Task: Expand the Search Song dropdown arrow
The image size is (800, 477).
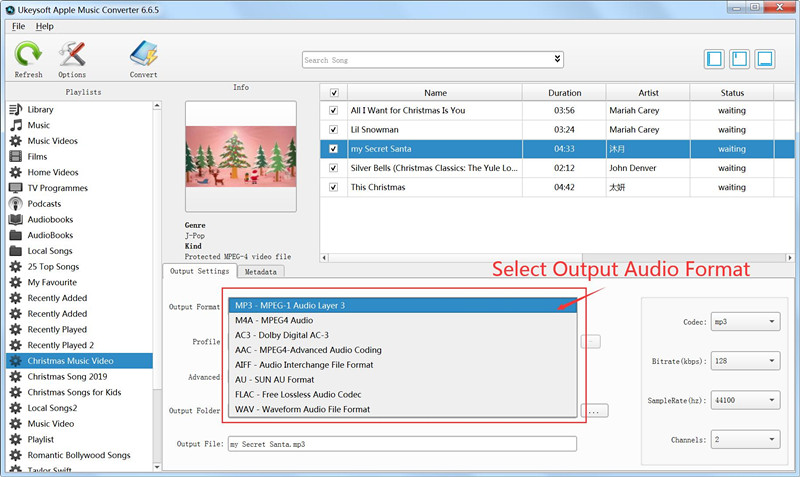Action: [x=557, y=59]
